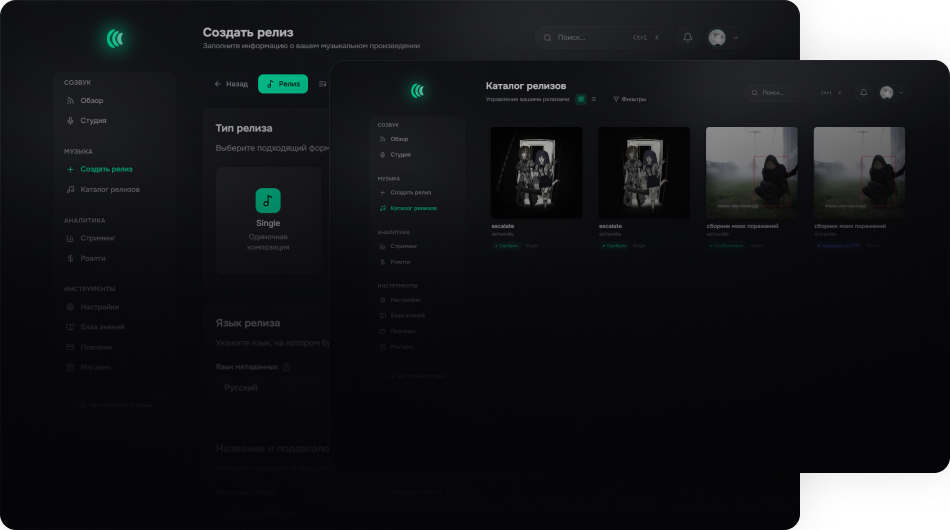This screenshot has height=530, width=950.
Task: Click Одобрен badge under second escalate release
Action: point(614,246)
